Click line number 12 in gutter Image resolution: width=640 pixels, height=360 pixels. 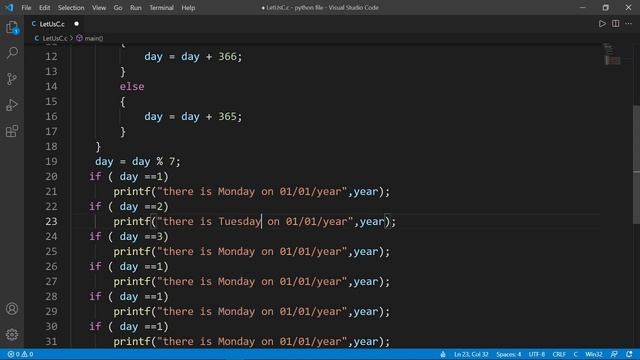tap(51, 56)
